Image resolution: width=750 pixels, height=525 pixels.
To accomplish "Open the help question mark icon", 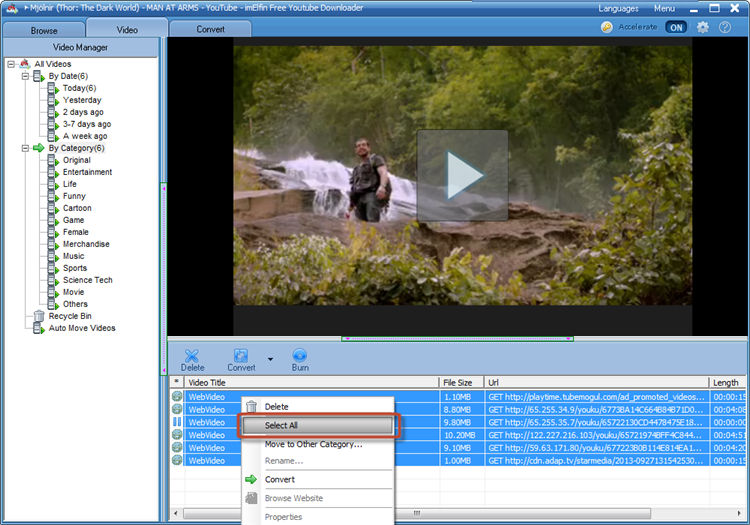I will pyautogui.click(x=725, y=27).
